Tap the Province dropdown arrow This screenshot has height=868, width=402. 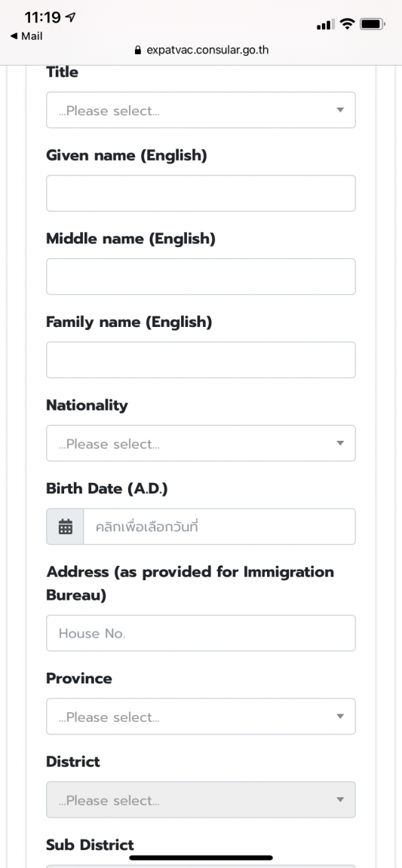340,717
